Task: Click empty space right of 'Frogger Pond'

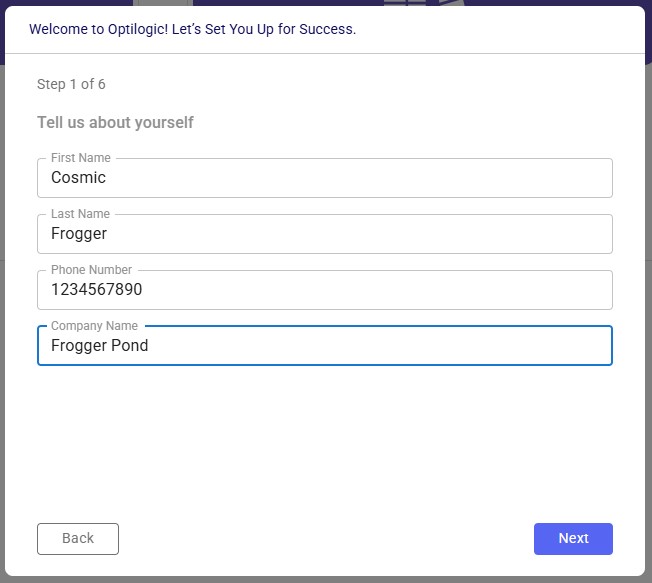Action: 374,346
